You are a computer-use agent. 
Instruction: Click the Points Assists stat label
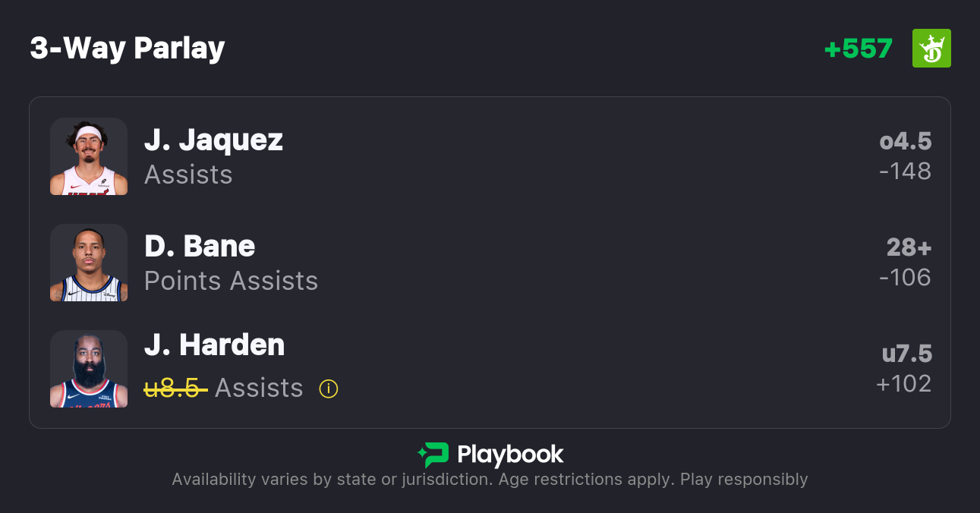[231, 282]
